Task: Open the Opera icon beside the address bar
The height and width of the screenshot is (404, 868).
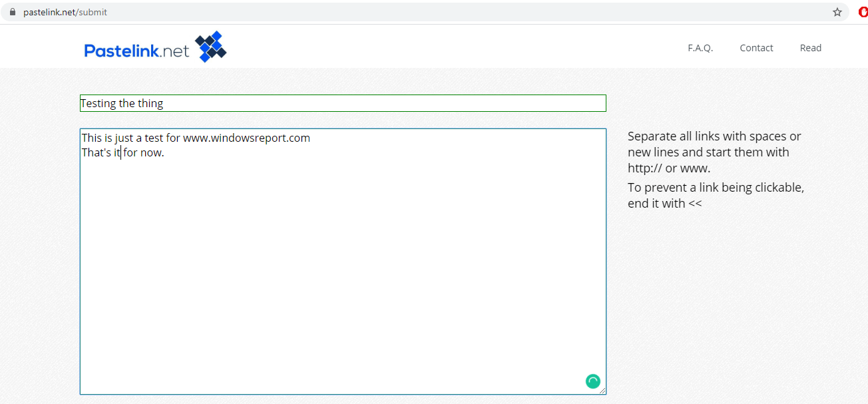Action: (863, 12)
